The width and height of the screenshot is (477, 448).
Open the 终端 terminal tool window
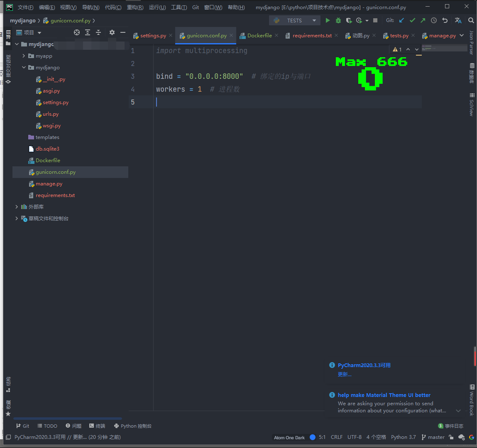[x=97, y=426]
